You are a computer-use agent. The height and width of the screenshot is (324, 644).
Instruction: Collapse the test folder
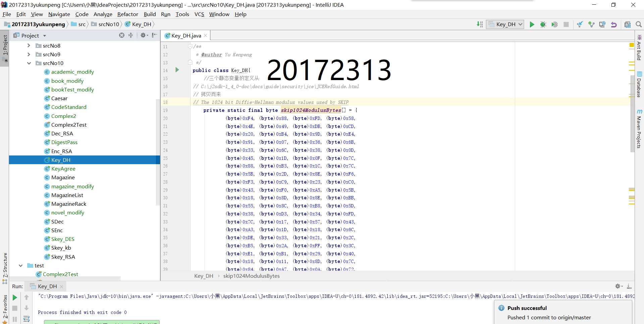(20, 266)
